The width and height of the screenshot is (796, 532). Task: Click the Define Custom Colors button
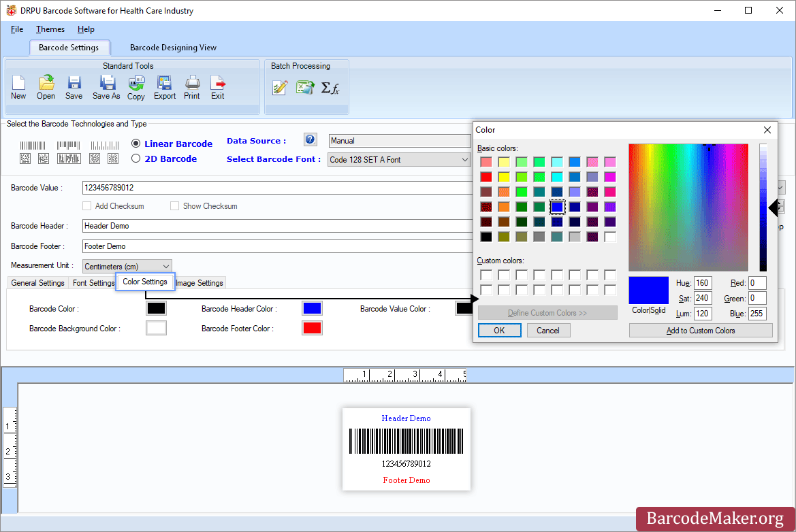(x=547, y=313)
